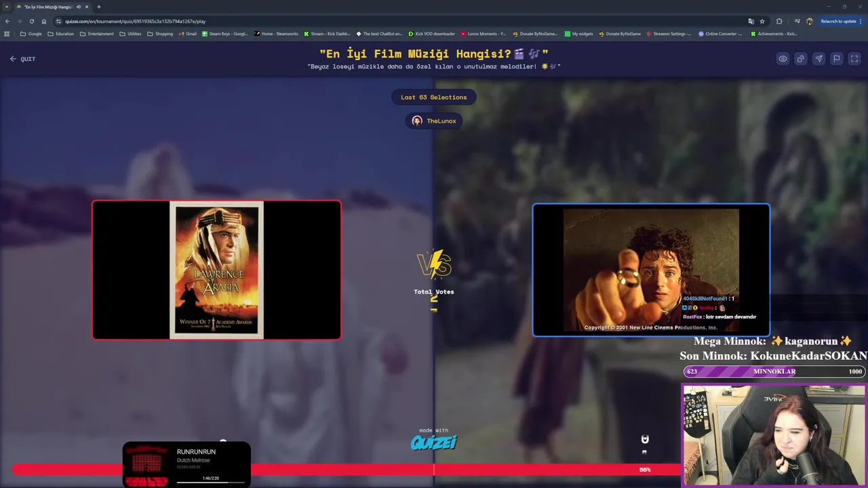Click the RUNRUNRUN album art thumbnail
The width and height of the screenshot is (868, 488).
[x=146, y=465]
